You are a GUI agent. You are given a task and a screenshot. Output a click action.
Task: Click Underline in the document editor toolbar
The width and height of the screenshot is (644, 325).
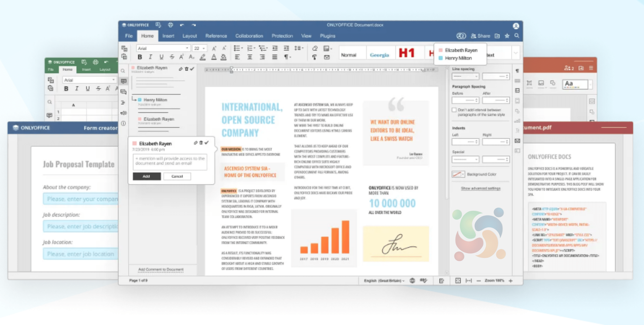tap(161, 57)
